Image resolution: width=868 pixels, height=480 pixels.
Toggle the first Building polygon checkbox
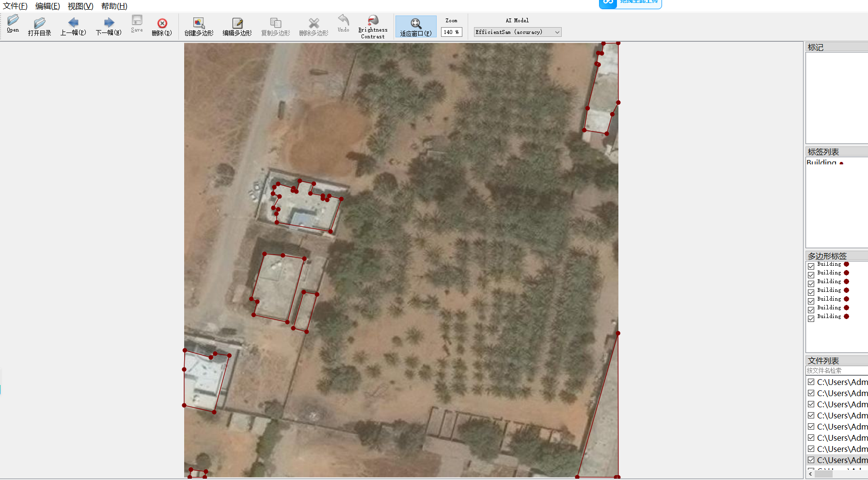811,266
